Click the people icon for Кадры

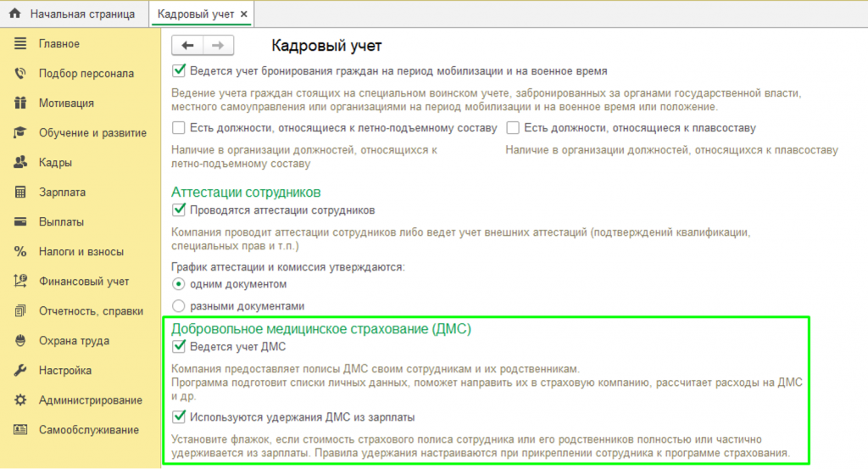[20, 162]
